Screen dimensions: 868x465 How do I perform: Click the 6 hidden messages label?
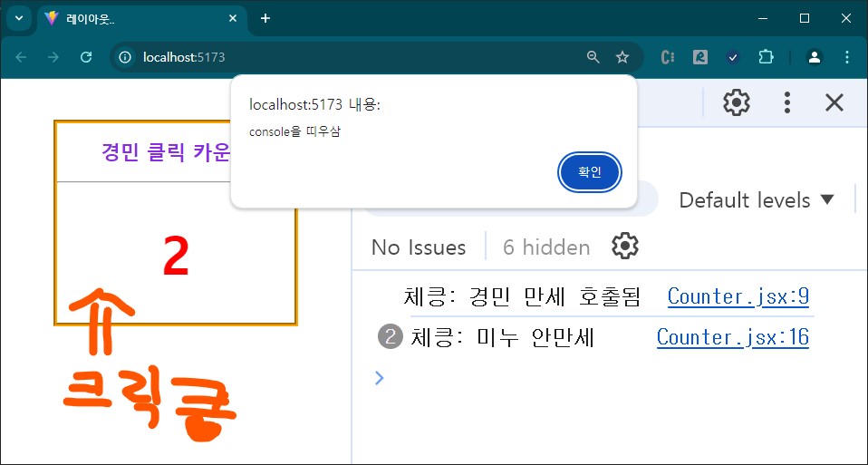pyautogui.click(x=546, y=247)
